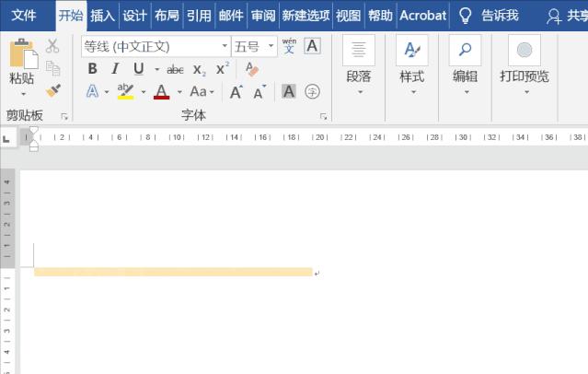Switch to the Mailings (邮件) tab
Screen dimensions: 588x374
231,16
